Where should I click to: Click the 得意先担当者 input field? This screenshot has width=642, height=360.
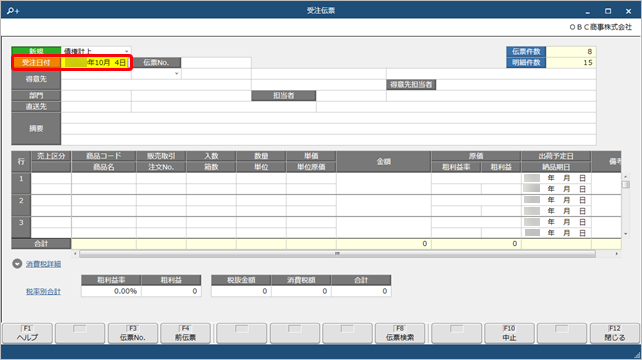(x=516, y=85)
